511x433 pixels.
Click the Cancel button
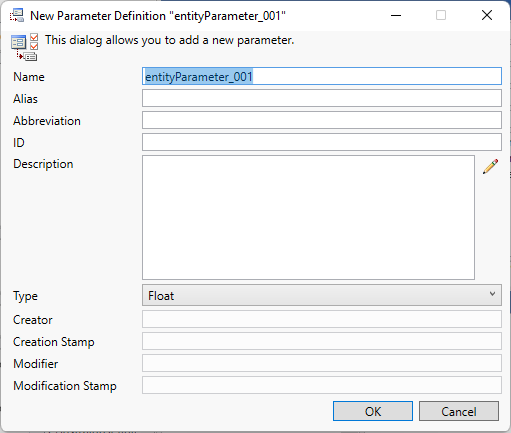coord(459,411)
